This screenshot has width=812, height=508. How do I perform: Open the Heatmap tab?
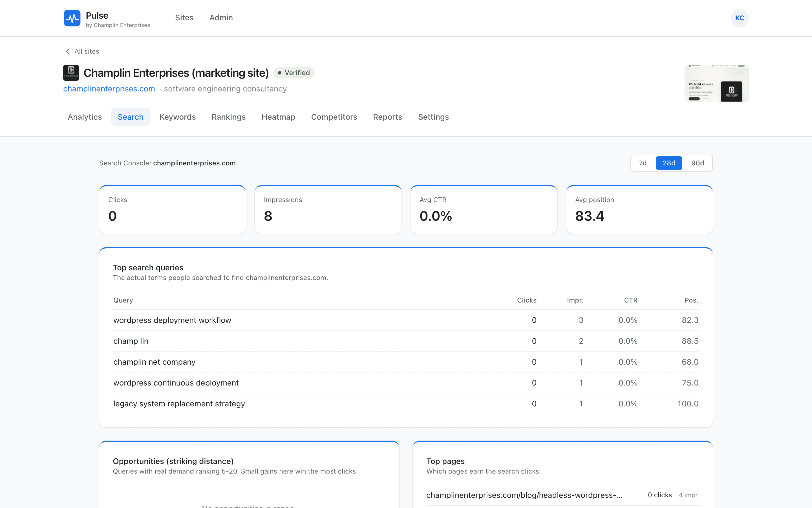(278, 117)
